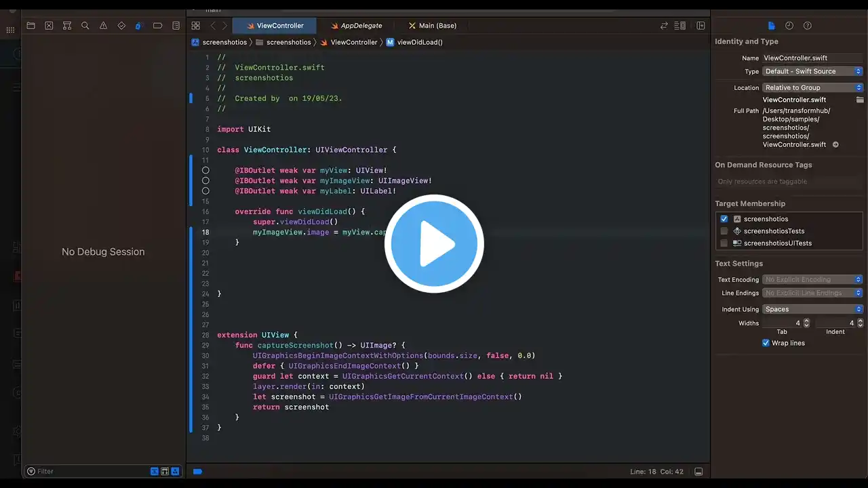The image size is (868, 488).
Task: Open the Find navigator magnifier icon
Action: click(85, 26)
